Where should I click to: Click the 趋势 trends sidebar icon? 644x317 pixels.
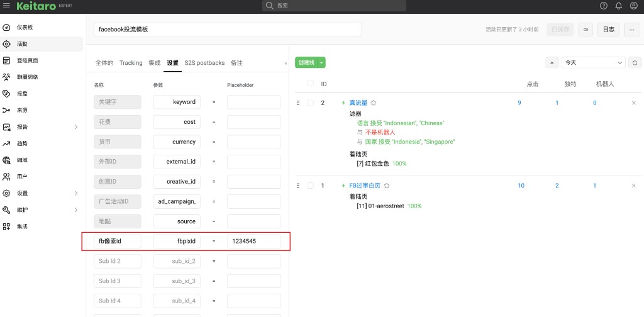[x=6, y=143]
